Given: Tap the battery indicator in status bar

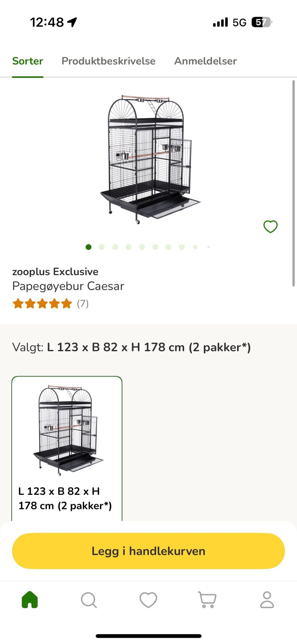Looking at the screenshot, I should coord(262,22).
